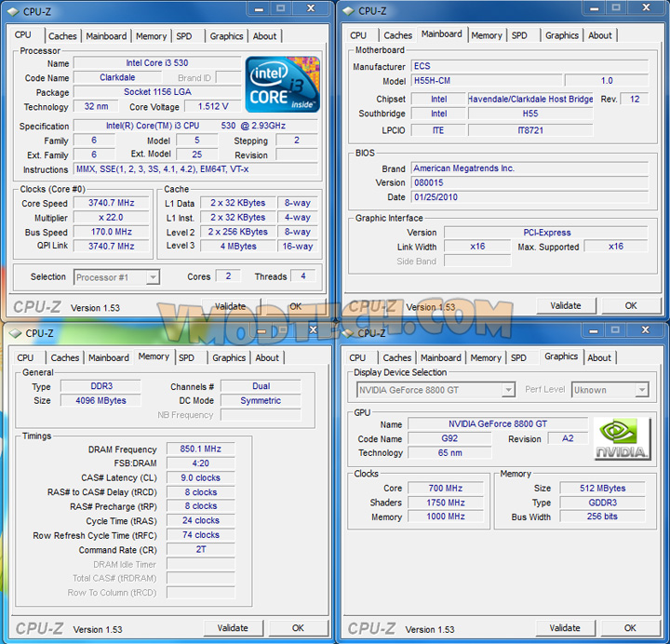This screenshot has height=644, width=670.
Task: Open SPD tab in Mainboard window
Action: [519, 35]
